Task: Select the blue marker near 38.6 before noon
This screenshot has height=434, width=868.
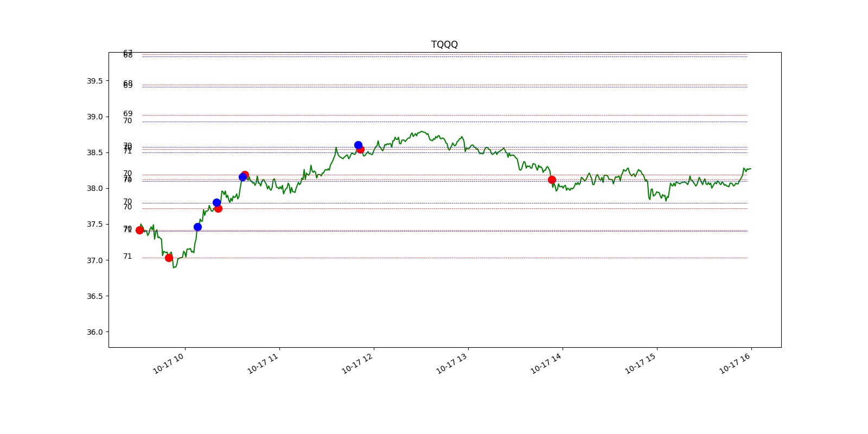Action: (358, 145)
